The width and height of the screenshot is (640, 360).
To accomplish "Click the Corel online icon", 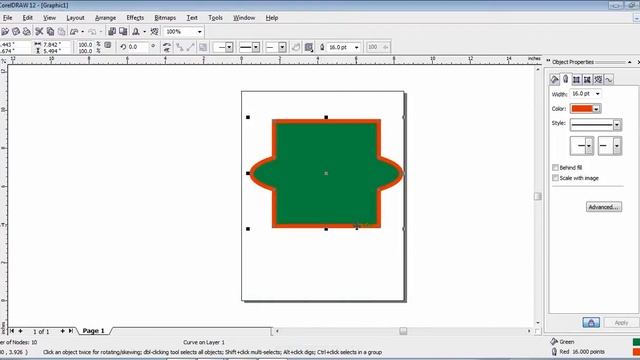I will click(x=154, y=31).
